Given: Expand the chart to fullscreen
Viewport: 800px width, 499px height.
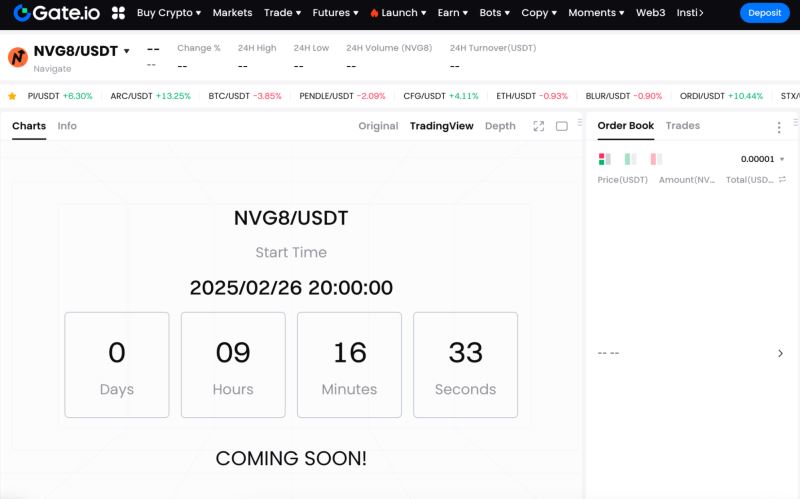Looking at the screenshot, I should (x=539, y=126).
